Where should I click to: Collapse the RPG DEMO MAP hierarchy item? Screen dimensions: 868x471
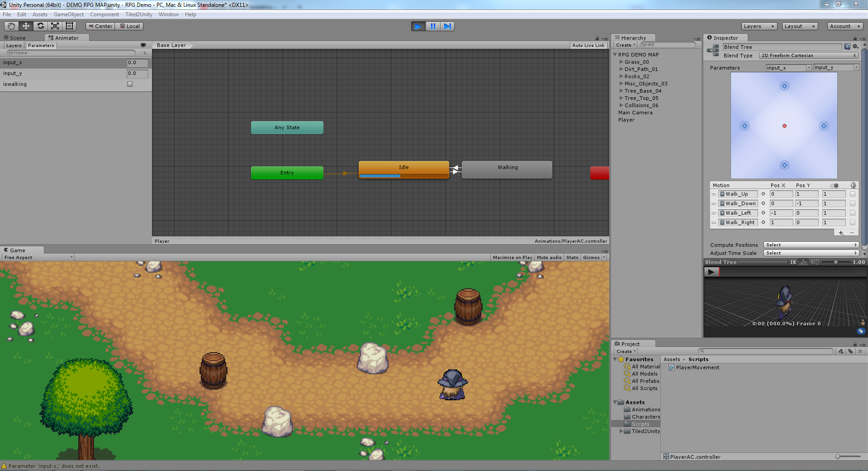[615, 55]
